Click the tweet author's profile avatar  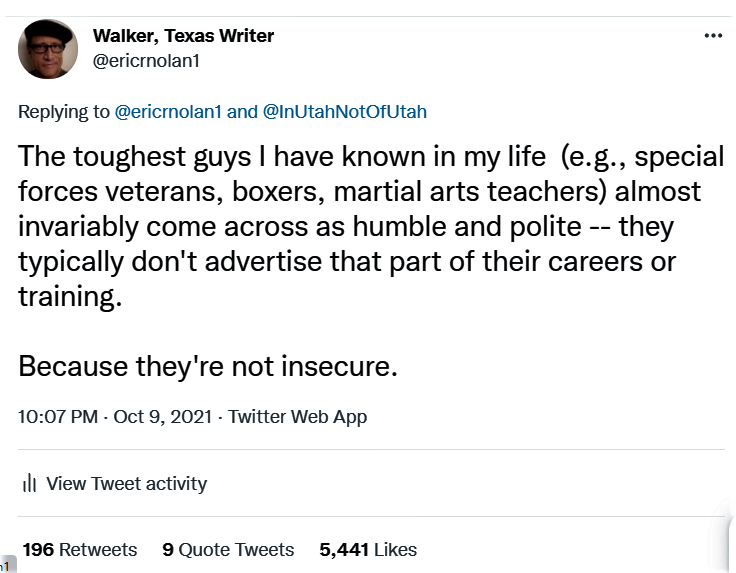(x=48, y=49)
